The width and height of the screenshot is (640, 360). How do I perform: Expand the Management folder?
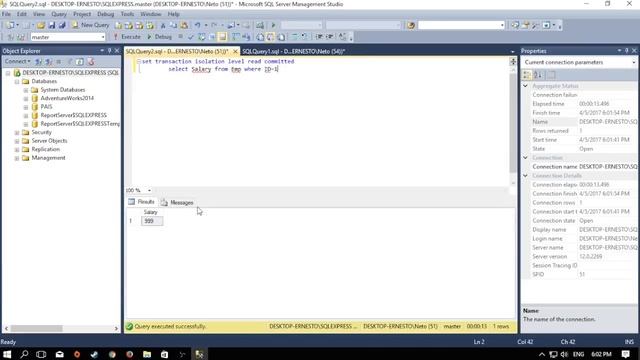tap(17, 158)
